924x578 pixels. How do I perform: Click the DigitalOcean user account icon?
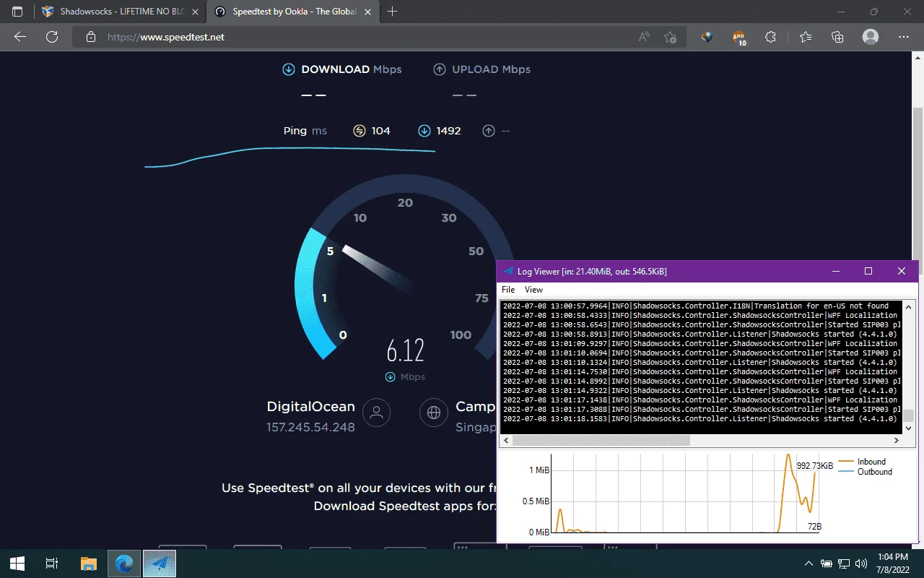click(x=376, y=413)
